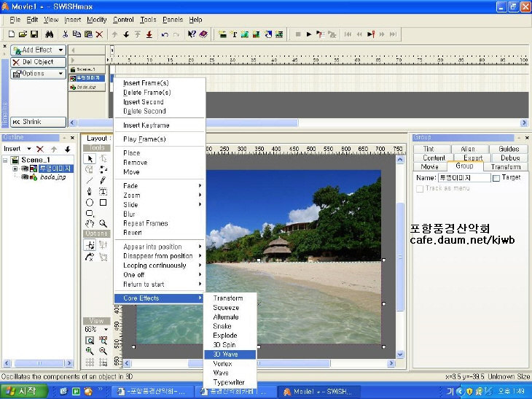Select the Text tool in Tools
532x399 pixels.
[103, 192]
